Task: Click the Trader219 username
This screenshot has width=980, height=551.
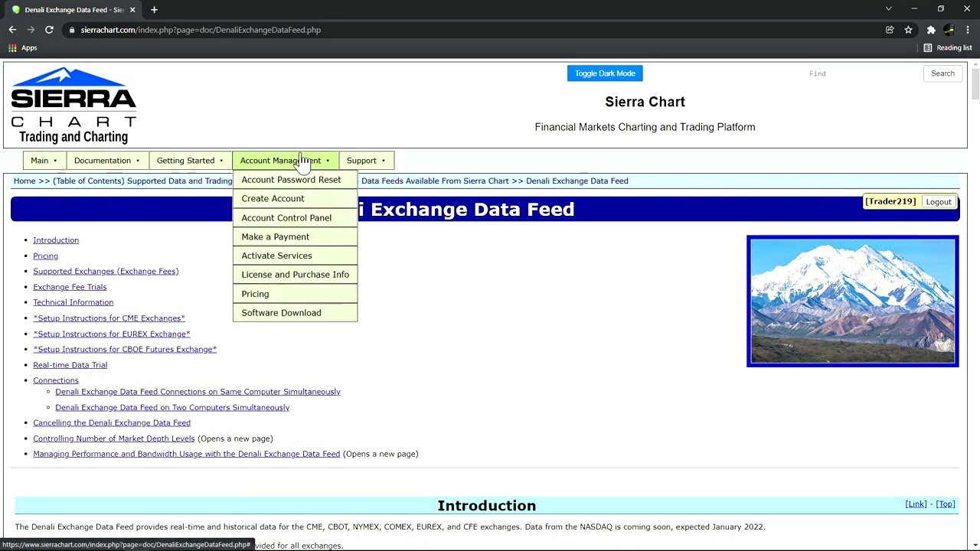Action: point(890,201)
